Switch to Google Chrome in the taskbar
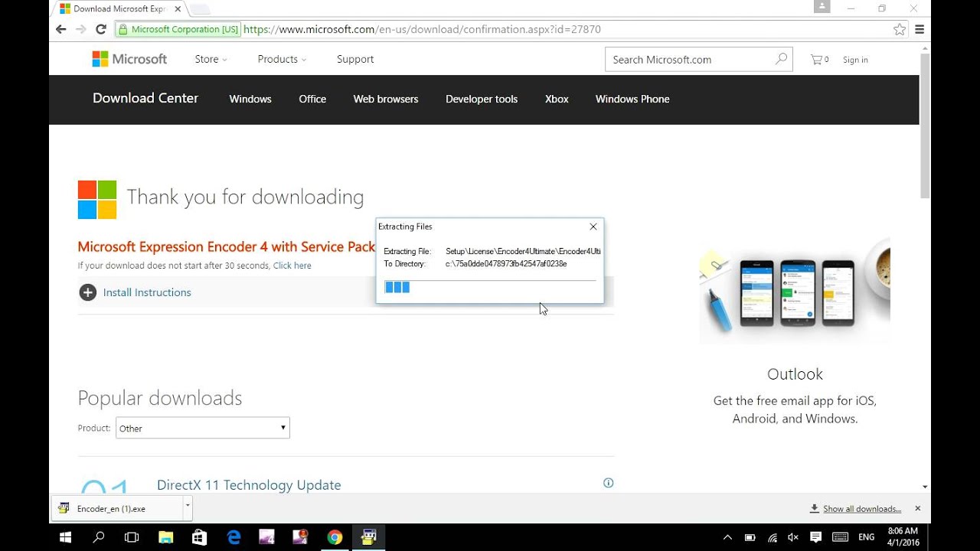 tap(335, 537)
